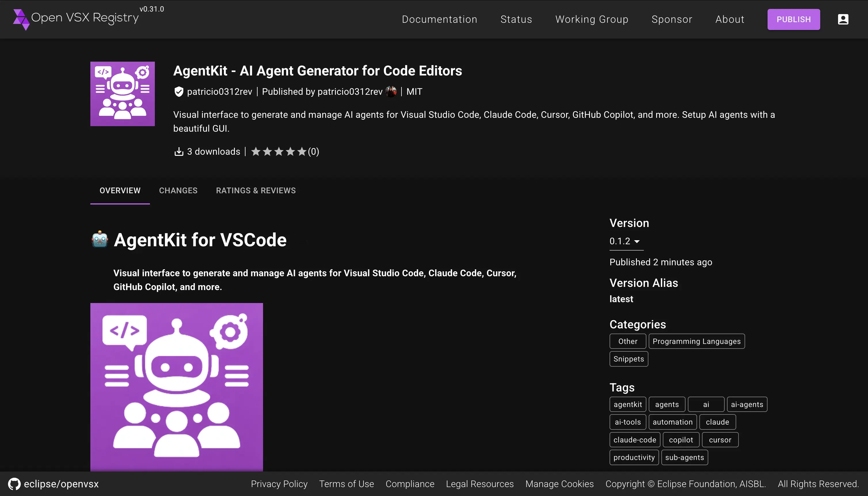
Task: Click the ai tag chip
Action: pyautogui.click(x=706, y=404)
